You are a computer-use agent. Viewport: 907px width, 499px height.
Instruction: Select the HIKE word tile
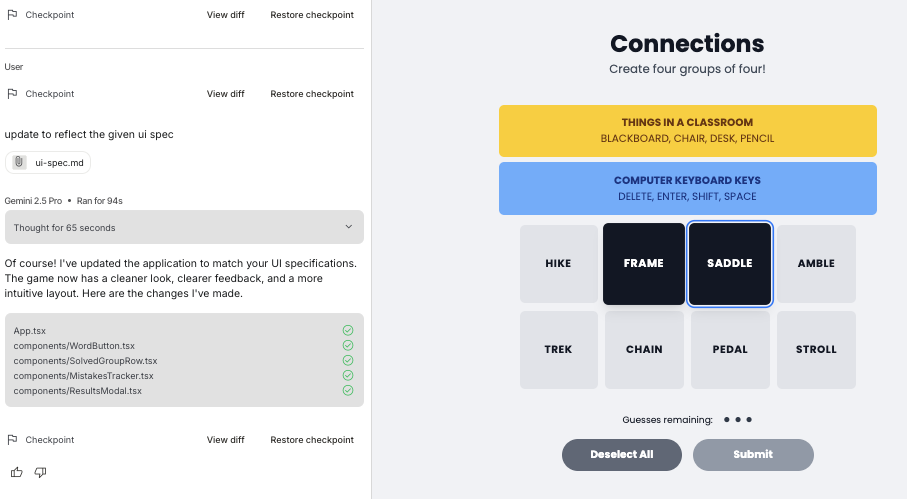tap(558, 264)
